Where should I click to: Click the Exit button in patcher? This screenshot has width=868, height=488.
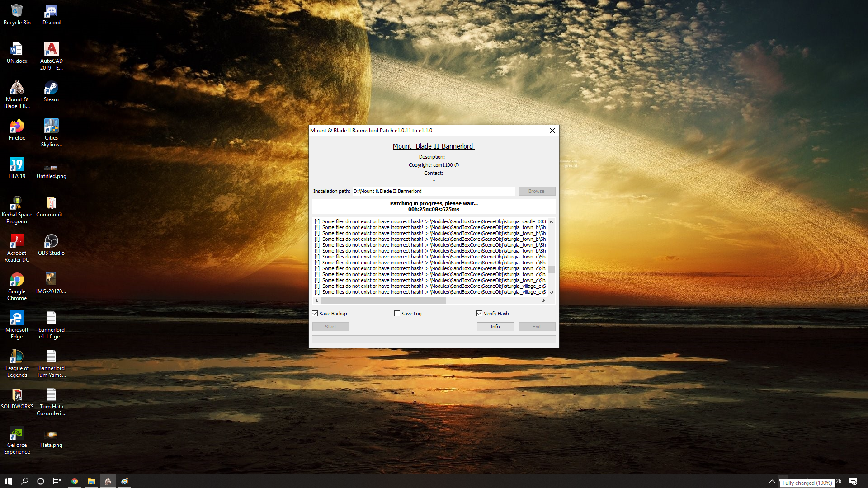(537, 327)
